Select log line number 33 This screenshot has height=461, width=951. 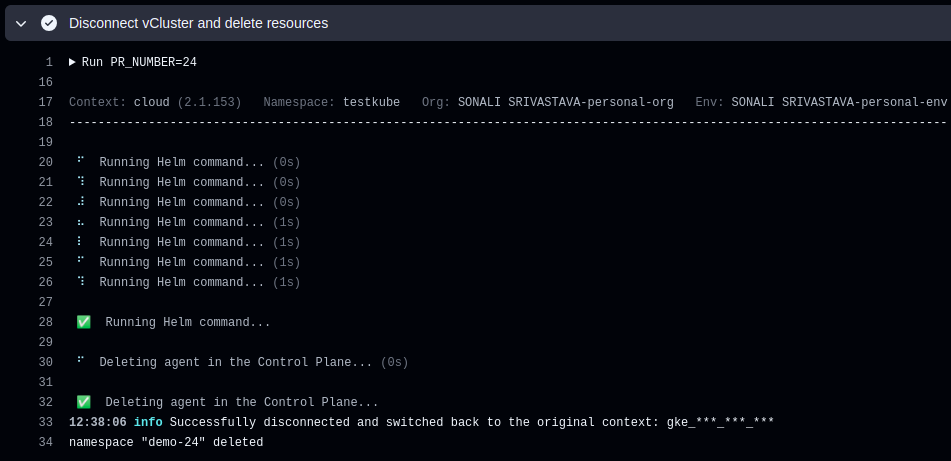click(x=45, y=422)
